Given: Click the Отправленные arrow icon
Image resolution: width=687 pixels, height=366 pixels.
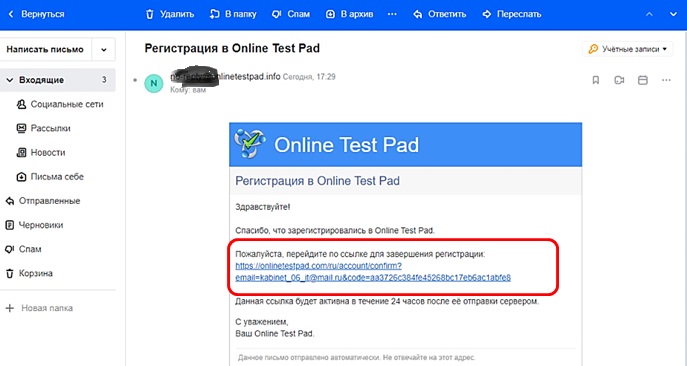Looking at the screenshot, I should (9, 201).
